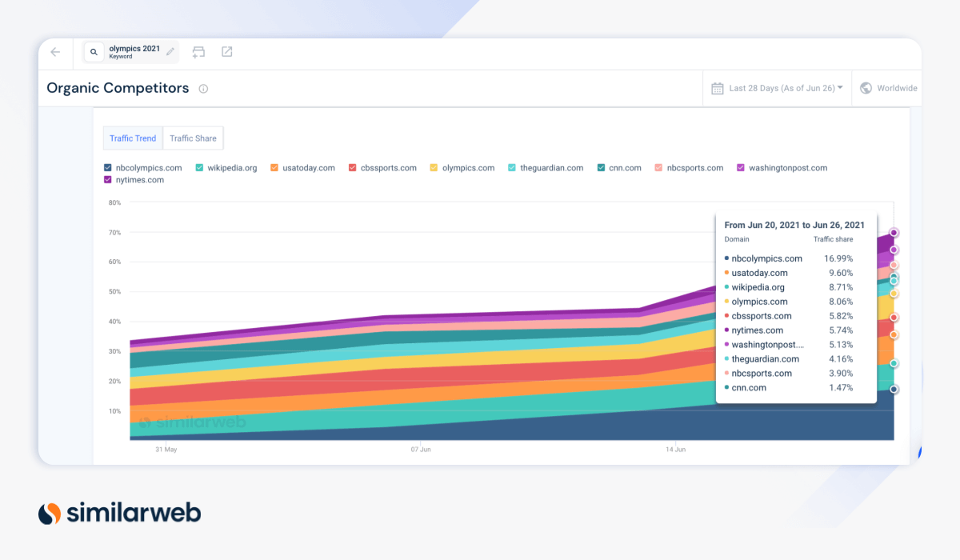Show info for Organic Competitors heading
Screen dimensions: 960x560
[203, 89]
